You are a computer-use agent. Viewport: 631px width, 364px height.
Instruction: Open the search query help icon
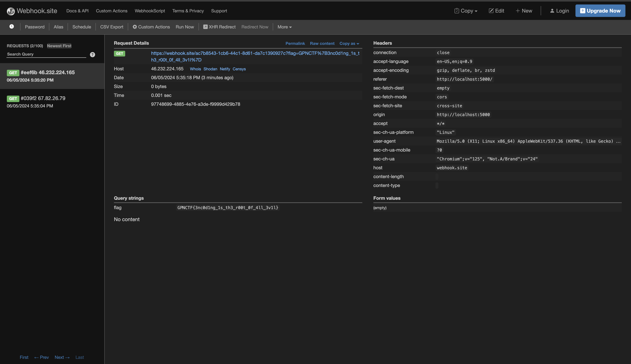tap(92, 54)
